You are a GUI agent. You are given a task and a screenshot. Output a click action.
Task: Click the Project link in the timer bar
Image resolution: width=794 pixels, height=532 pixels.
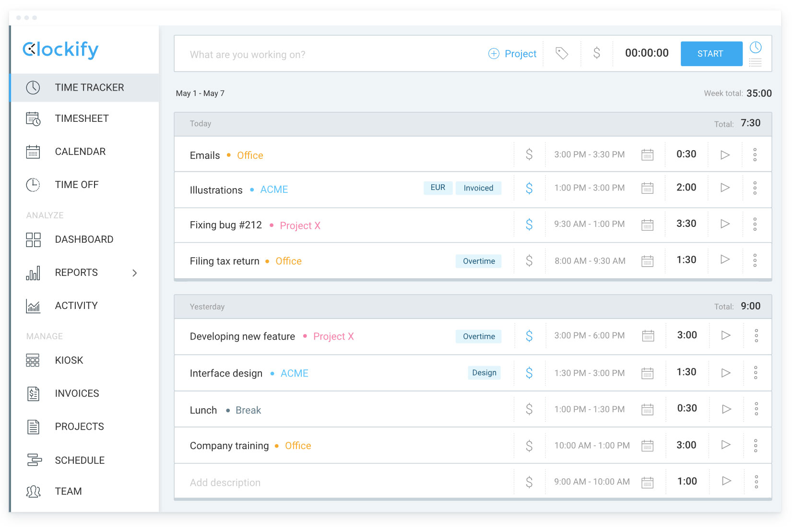(x=521, y=54)
